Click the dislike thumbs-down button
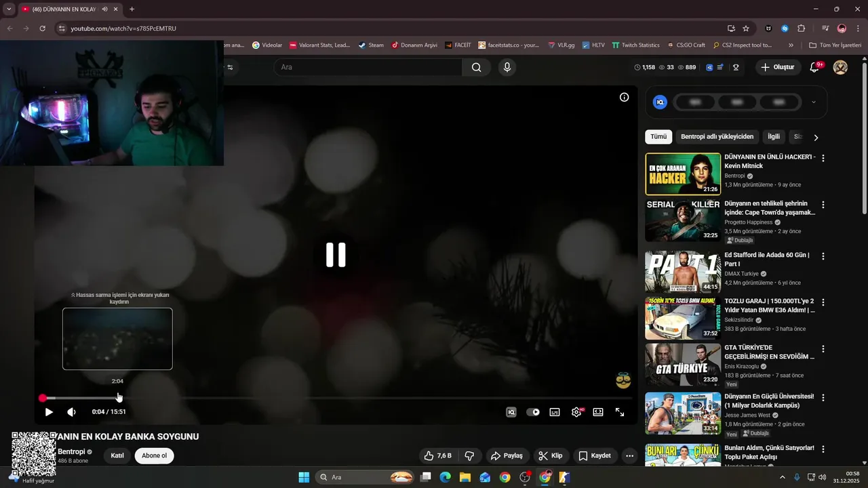Screen dimensions: 868x488 click(469, 455)
